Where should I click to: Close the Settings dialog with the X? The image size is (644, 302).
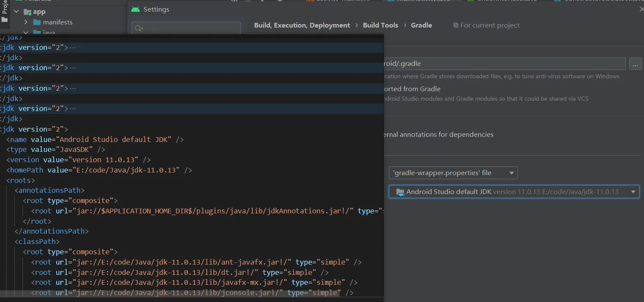click(641, 9)
